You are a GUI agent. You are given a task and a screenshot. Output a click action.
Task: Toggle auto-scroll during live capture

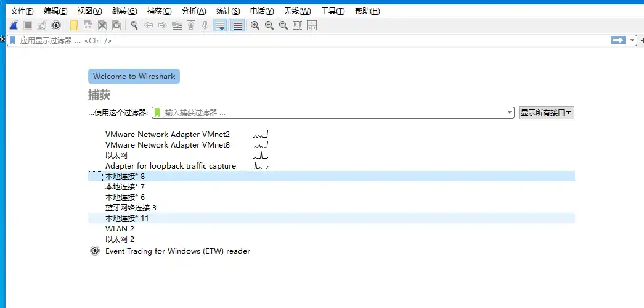click(x=220, y=25)
